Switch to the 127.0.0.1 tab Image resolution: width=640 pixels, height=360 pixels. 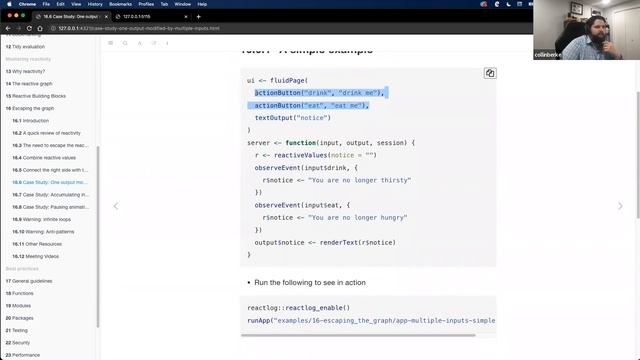pos(151,17)
